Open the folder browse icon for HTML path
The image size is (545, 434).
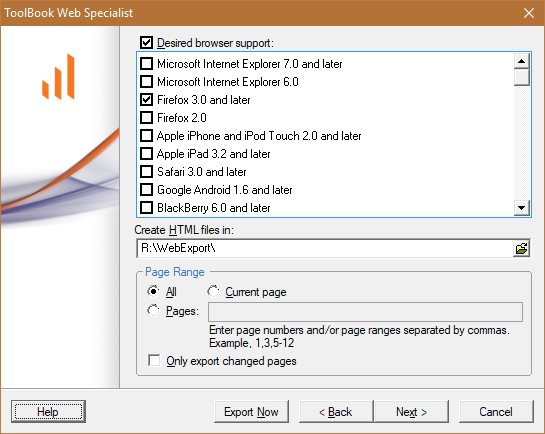pos(521,248)
